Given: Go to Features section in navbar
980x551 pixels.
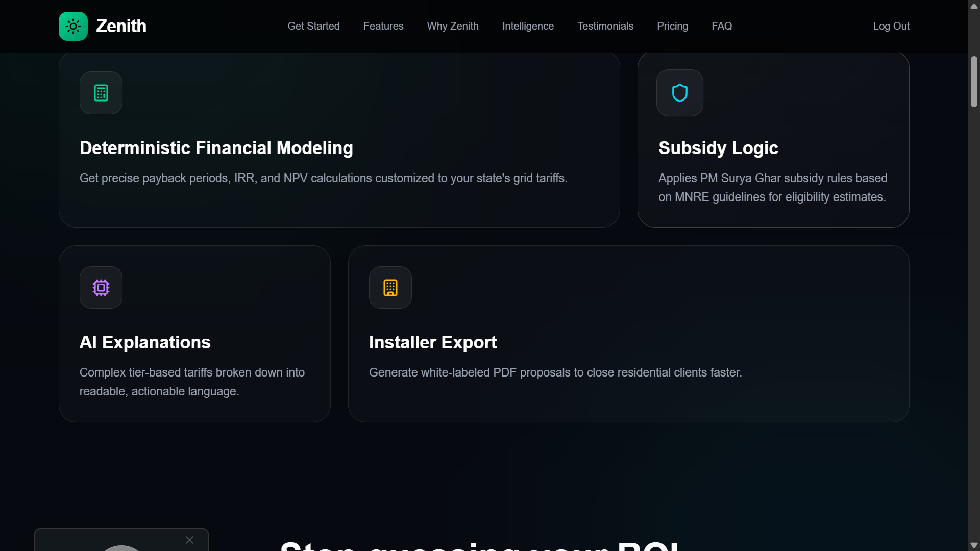Looking at the screenshot, I should [x=383, y=26].
